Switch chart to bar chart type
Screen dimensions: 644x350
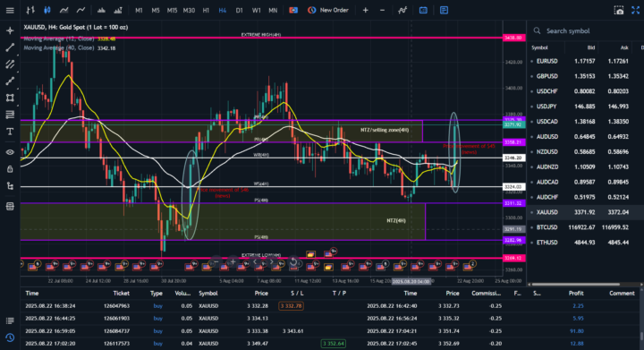(x=30, y=10)
